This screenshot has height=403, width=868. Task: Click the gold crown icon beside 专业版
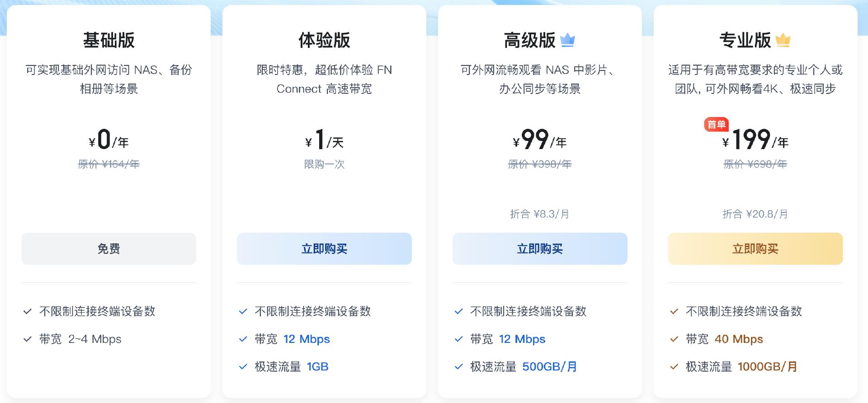(783, 40)
